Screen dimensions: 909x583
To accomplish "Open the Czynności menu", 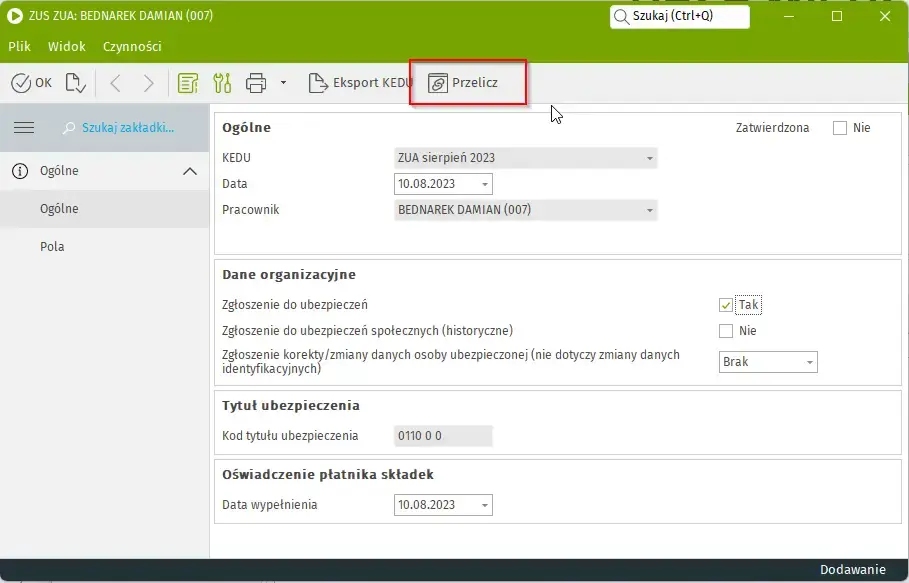I will tap(132, 46).
